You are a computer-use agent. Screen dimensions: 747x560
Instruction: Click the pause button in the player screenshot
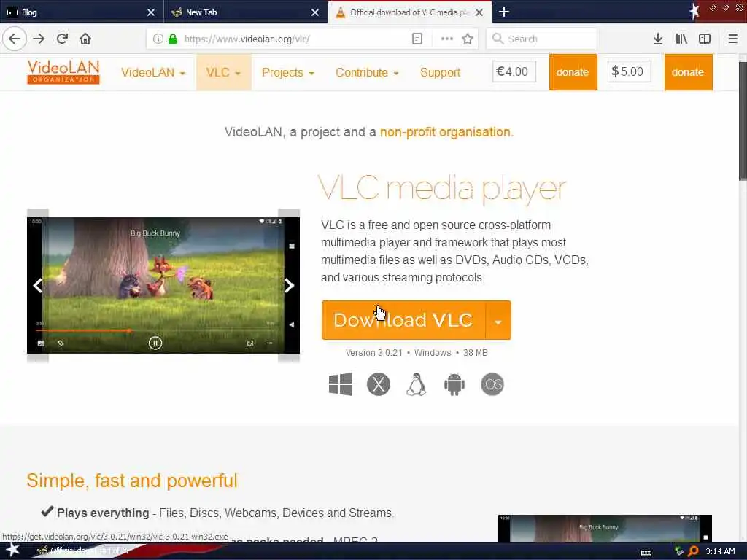tap(155, 343)
